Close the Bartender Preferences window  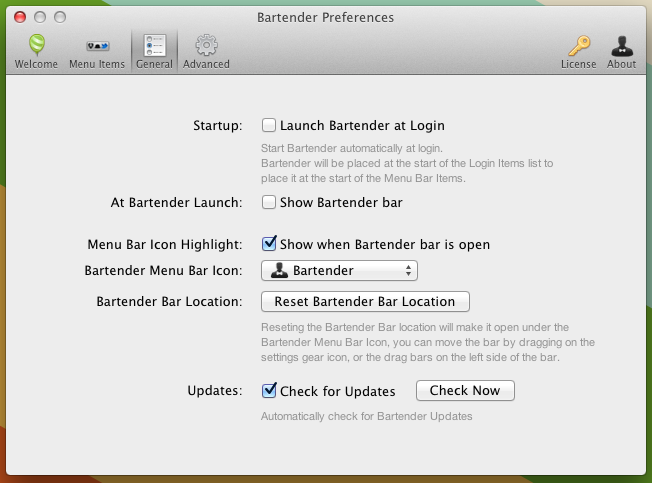coord(20,17)
